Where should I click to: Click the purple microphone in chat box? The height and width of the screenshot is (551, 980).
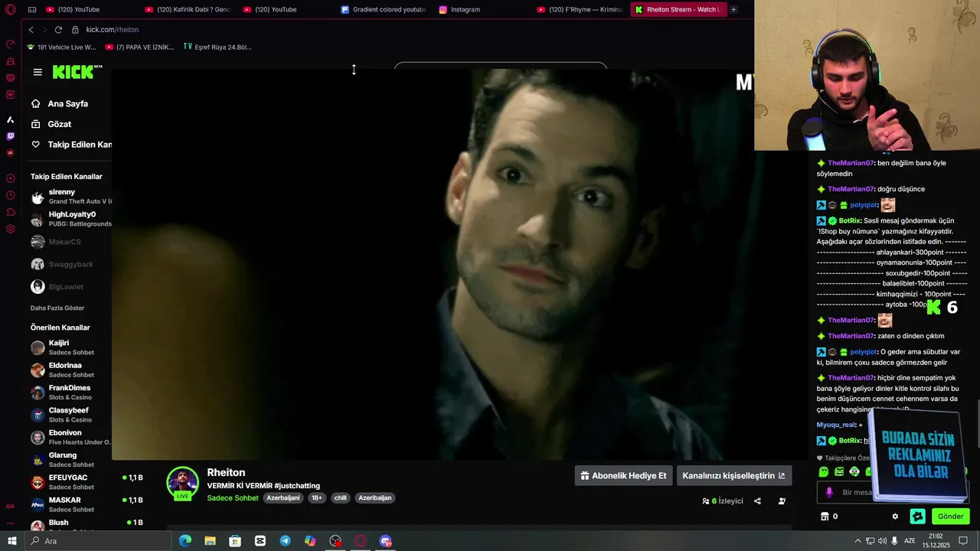[x=829, y=492]
